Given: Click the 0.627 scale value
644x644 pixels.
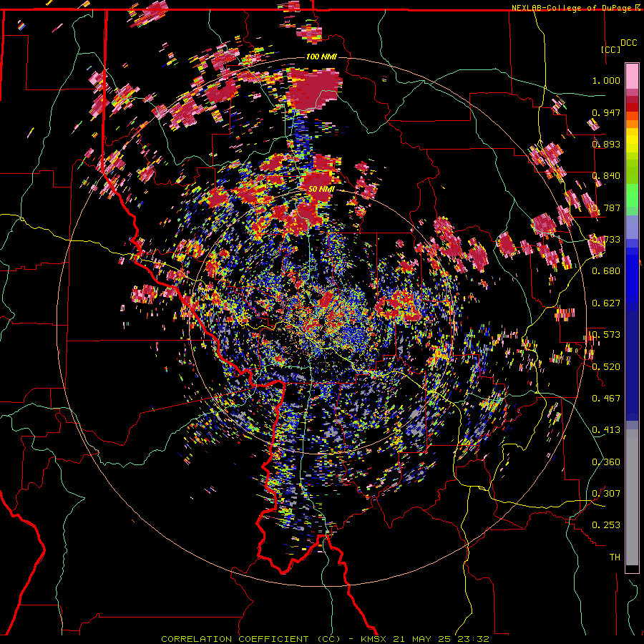Looking at the screenshot, I should 606,303.
